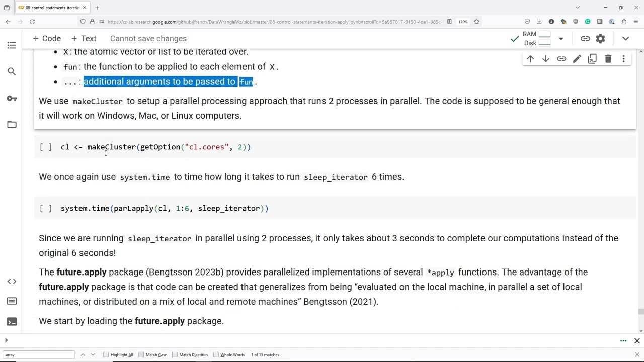Add a new Code cell
The height and width of the screenshot is (362, 644).
tap(46, 39)
